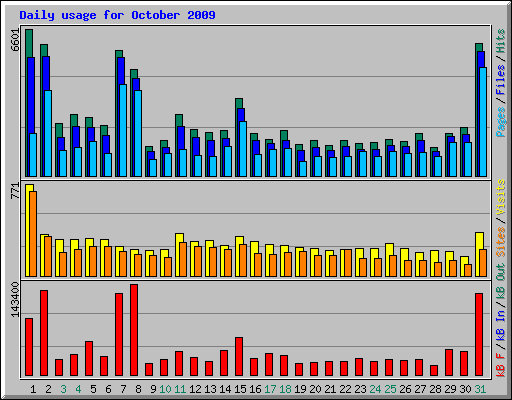512x400 pixels.
Task: Click weekend day 25 label
Action: click(390, 389)
